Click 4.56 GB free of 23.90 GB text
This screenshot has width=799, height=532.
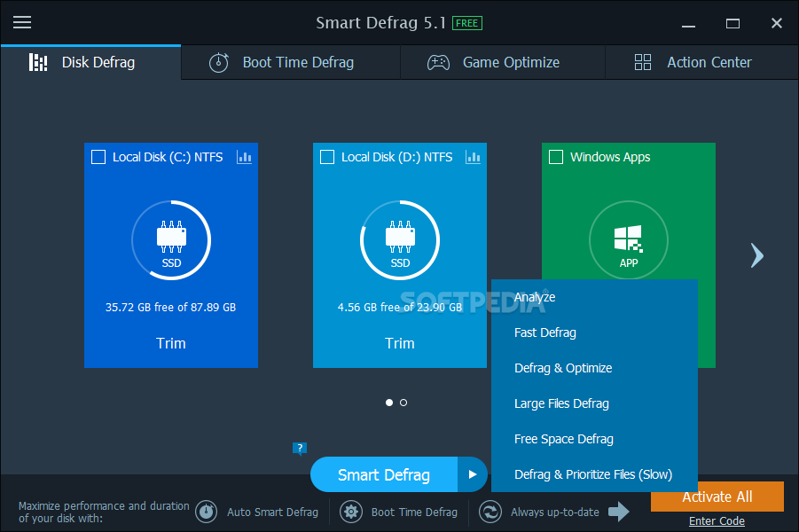click(400, 308)
